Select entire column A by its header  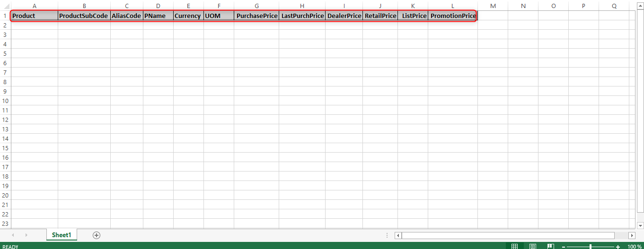tap(34, 6)
